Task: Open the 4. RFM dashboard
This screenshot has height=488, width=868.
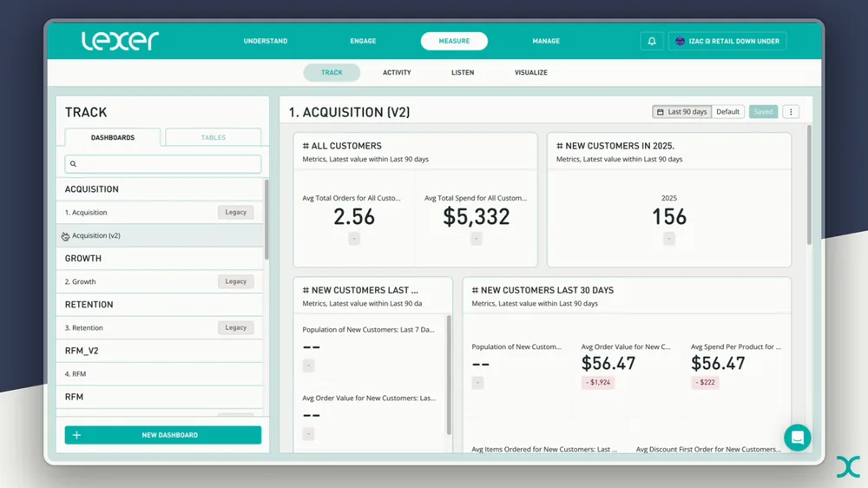Action: coord(160,374)
